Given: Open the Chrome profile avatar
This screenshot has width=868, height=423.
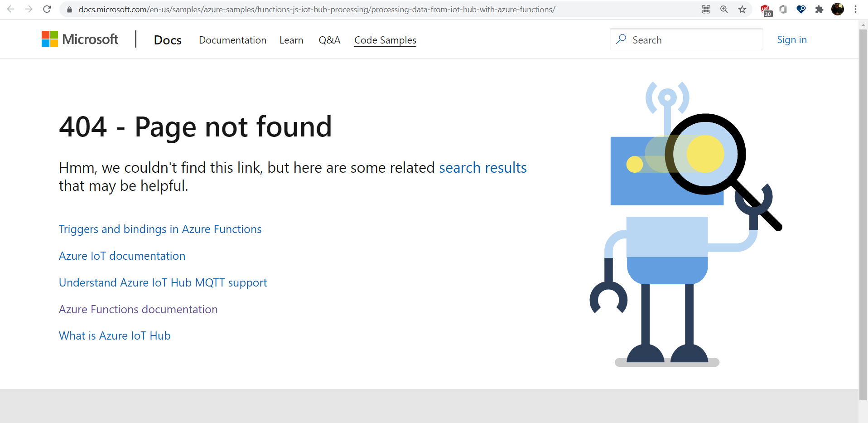Looking at the screenshot, I should point(838,9).
